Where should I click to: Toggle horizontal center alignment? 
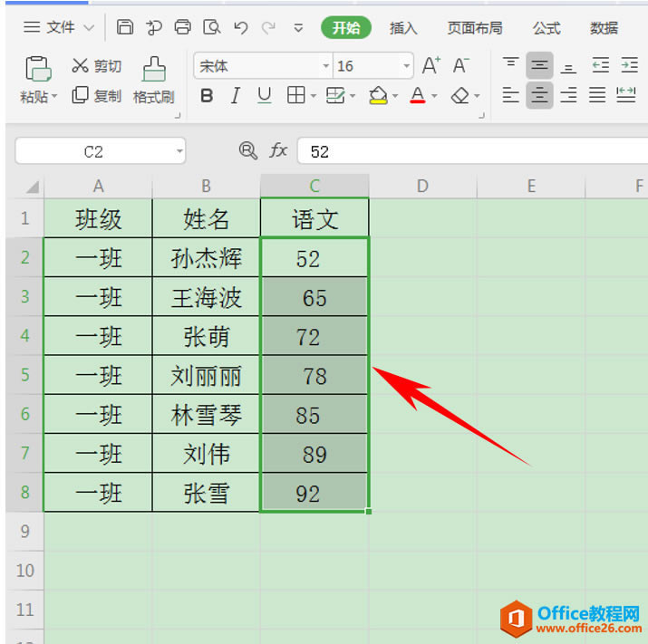[539, 95]
